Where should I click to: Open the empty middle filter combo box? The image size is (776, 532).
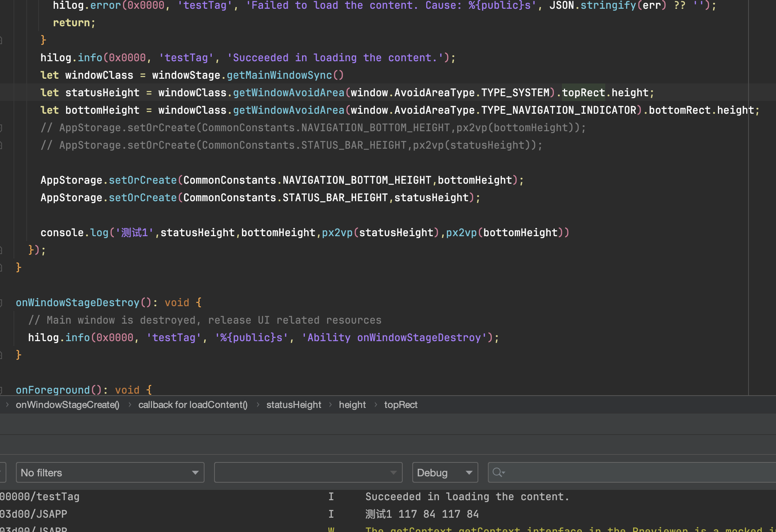coord(308,472)
